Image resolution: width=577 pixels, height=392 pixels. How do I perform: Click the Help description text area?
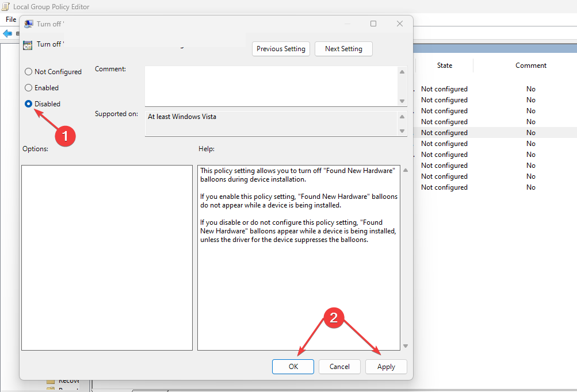[299, 258]
